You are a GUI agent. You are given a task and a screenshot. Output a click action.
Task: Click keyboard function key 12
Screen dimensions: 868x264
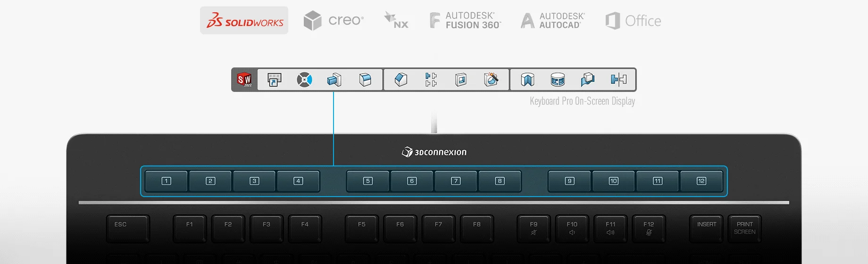[701, 181]
